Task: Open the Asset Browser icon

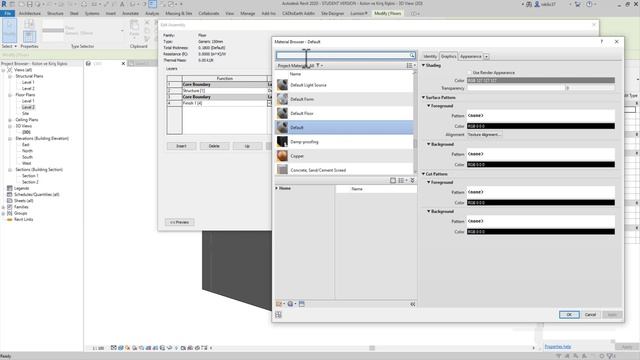Action: point(302,304)
